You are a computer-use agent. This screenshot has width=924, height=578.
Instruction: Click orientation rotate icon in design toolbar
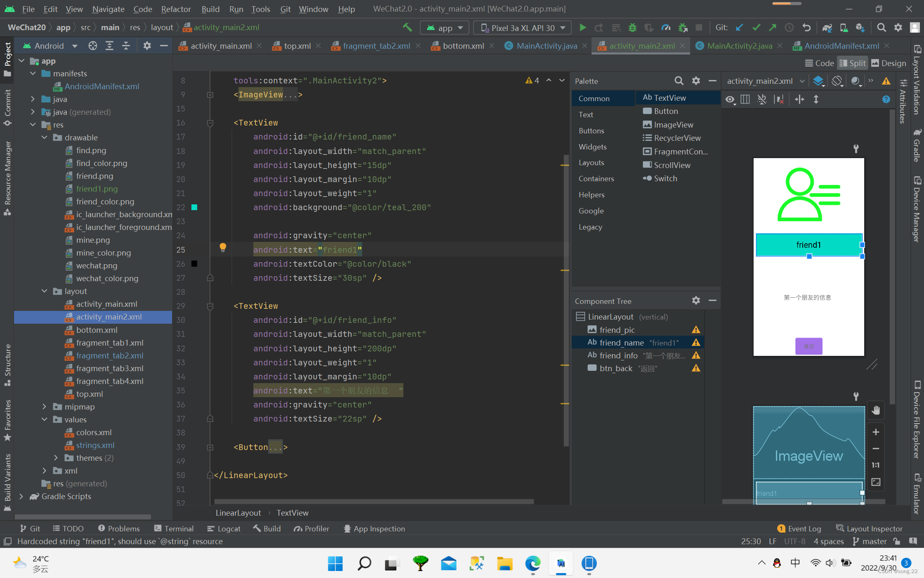pyautogui.click(x=837, y=81)
